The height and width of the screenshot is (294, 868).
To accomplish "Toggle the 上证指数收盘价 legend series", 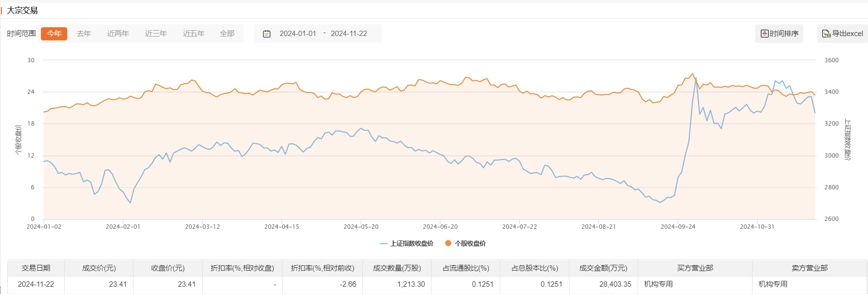I will [406, 243].
